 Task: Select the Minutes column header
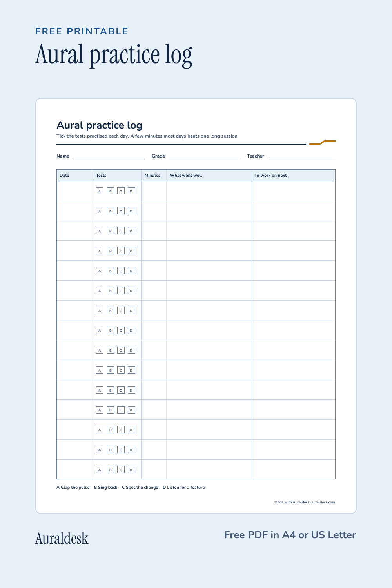coord(154,175)
